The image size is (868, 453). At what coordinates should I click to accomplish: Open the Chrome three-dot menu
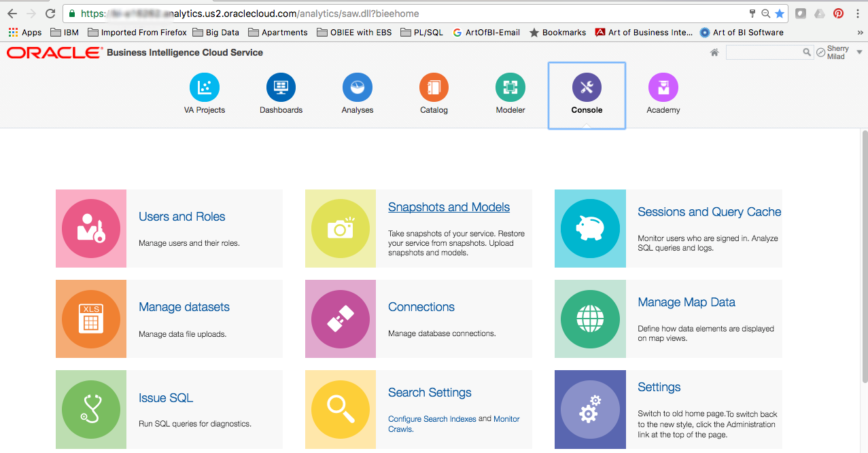pyautogui.click(x=858, y=14)
